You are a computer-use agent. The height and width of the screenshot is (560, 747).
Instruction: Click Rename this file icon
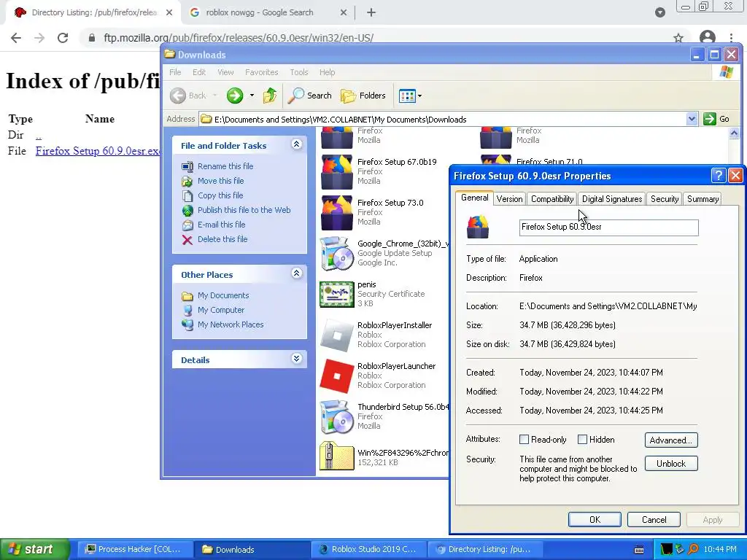pos(187,167)
